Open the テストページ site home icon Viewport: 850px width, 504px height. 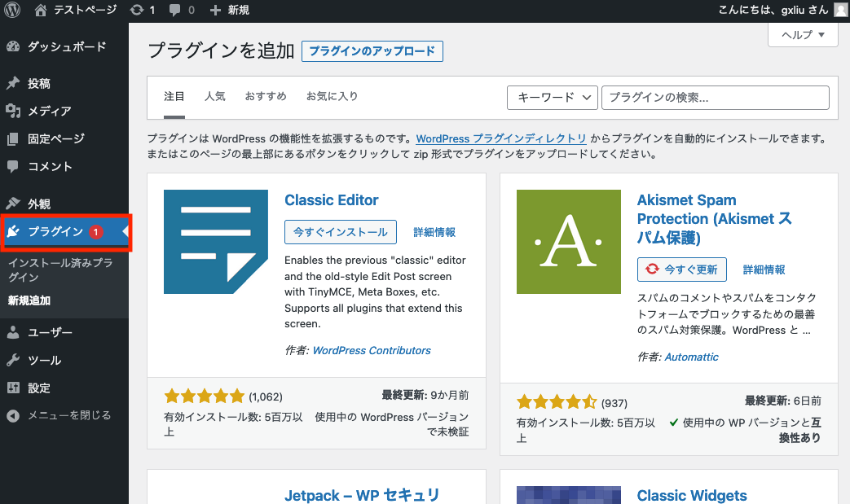click(x=41, y=10)
